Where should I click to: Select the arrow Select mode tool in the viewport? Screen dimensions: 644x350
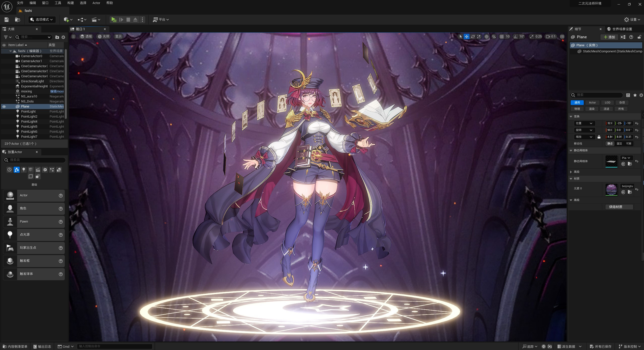tap(461, 37)
